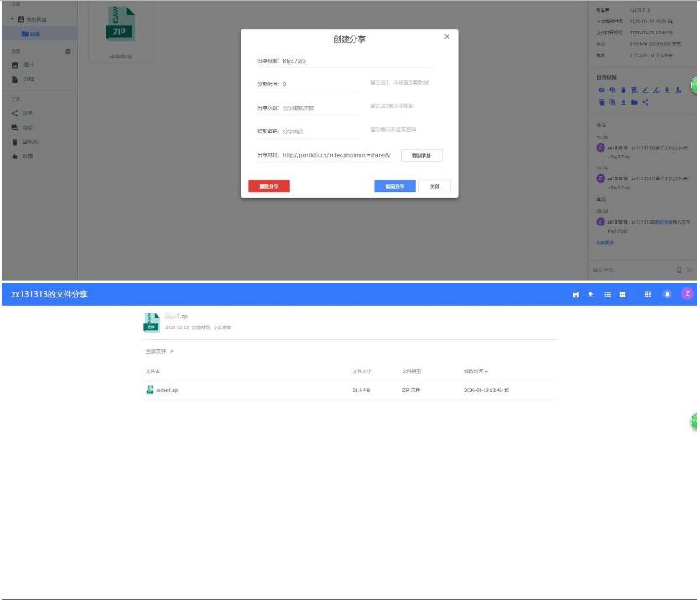The width and height of the screenshot is (700, 600).
Task: Select the asdasd.zip ZIP thumbnail
Action: pyautogui.click(x=119, y=25)
